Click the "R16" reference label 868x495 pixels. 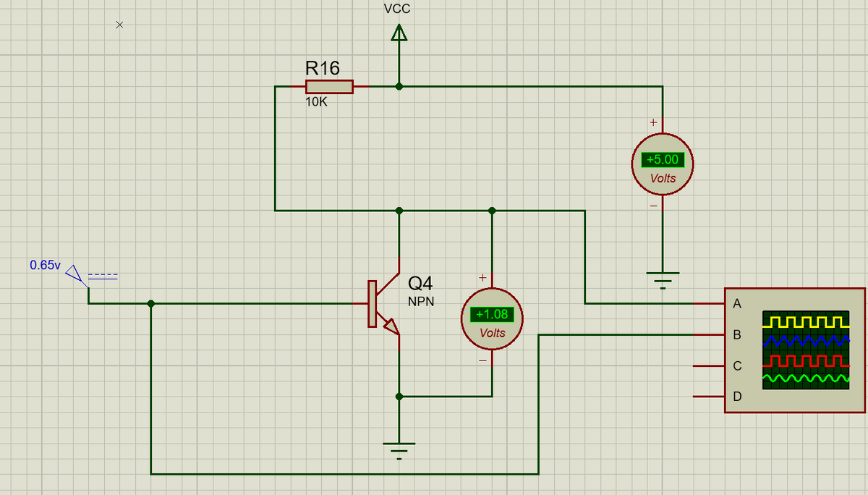coord(323,69)
